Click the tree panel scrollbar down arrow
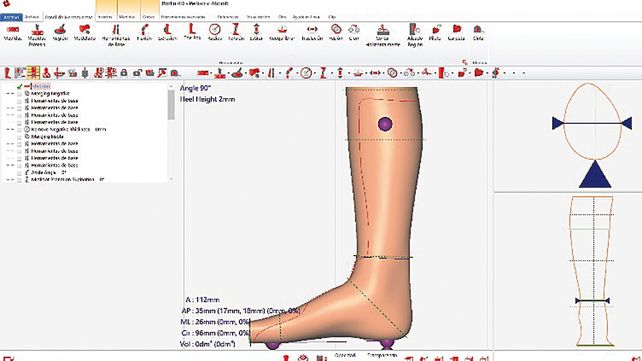642x361 pixels. pyautogui.click(x=171, y=179)
